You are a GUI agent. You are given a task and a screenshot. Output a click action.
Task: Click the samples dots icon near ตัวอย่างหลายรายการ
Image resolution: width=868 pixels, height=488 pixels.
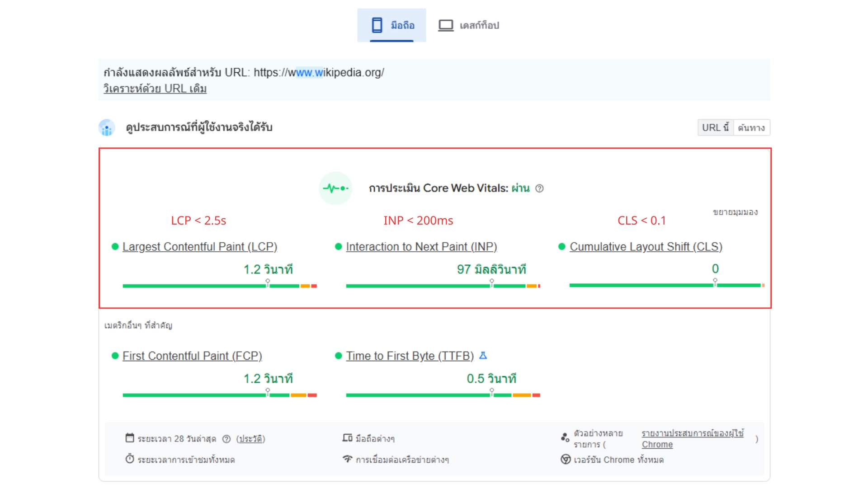click(x=565, y=437)
